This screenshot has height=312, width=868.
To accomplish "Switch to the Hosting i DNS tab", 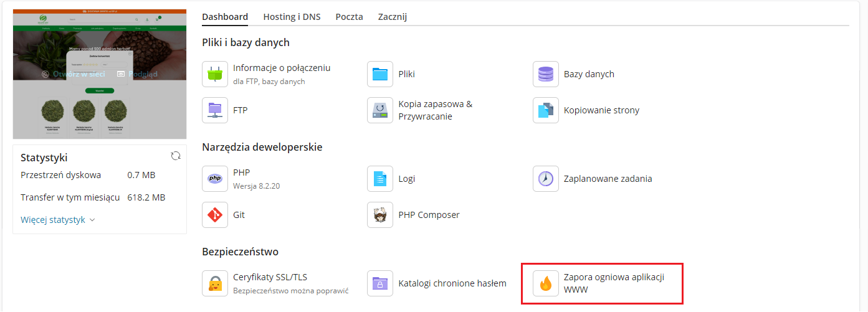I will coord(292,17).
